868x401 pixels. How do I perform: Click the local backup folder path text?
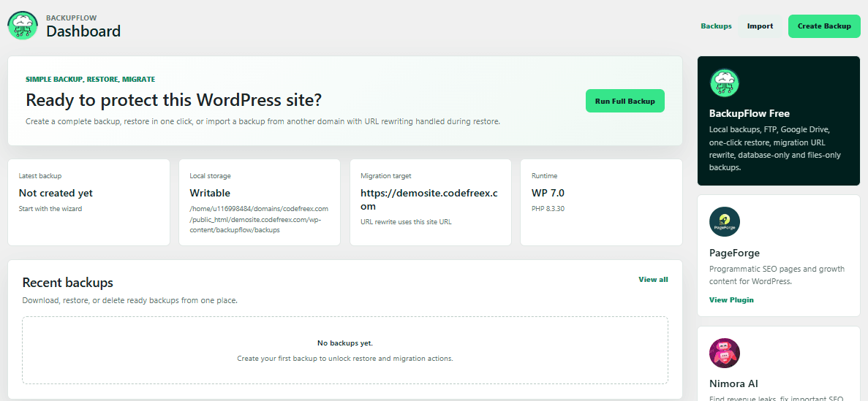[x=259, y=220]
